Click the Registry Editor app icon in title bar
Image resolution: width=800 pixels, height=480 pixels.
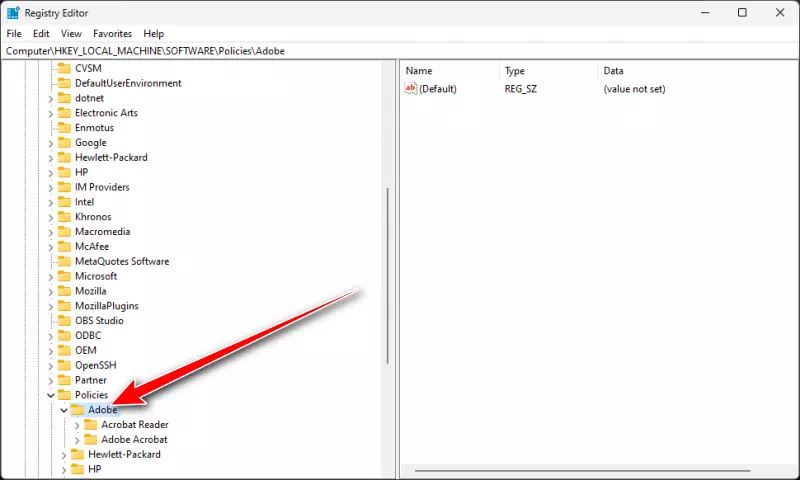13,13
